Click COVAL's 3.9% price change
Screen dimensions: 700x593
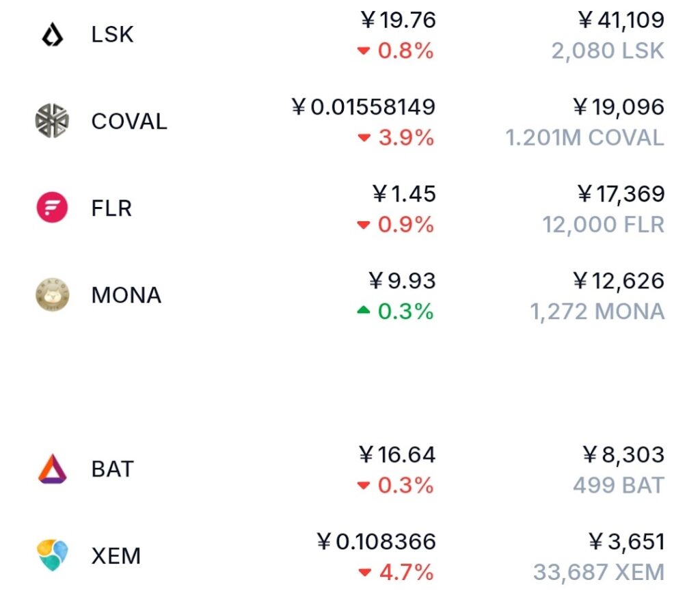396,138
